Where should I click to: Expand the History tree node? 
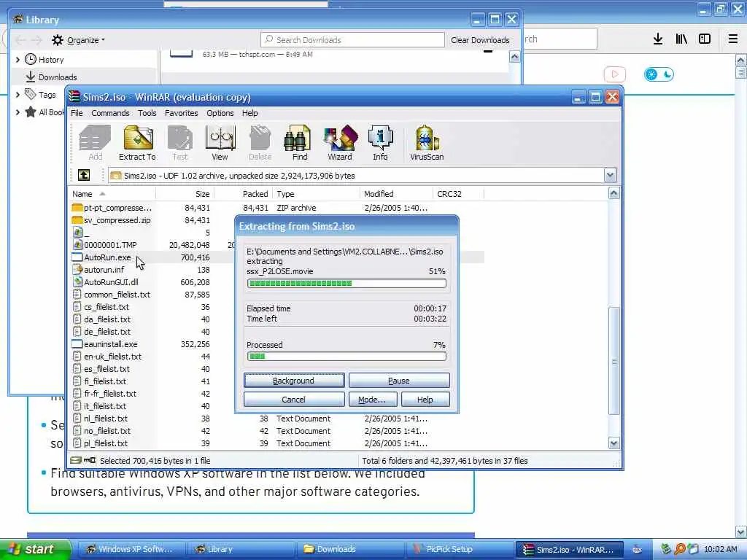point(18,60)
